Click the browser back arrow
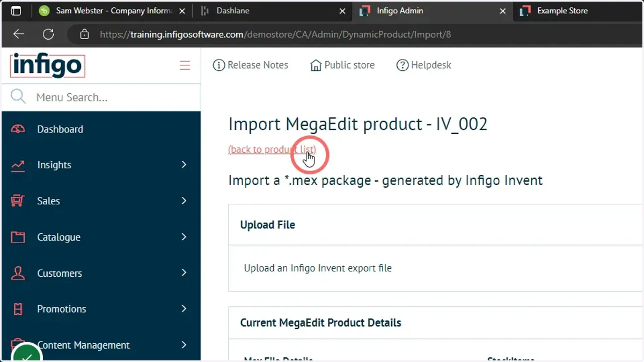 [x=19, y=34]
